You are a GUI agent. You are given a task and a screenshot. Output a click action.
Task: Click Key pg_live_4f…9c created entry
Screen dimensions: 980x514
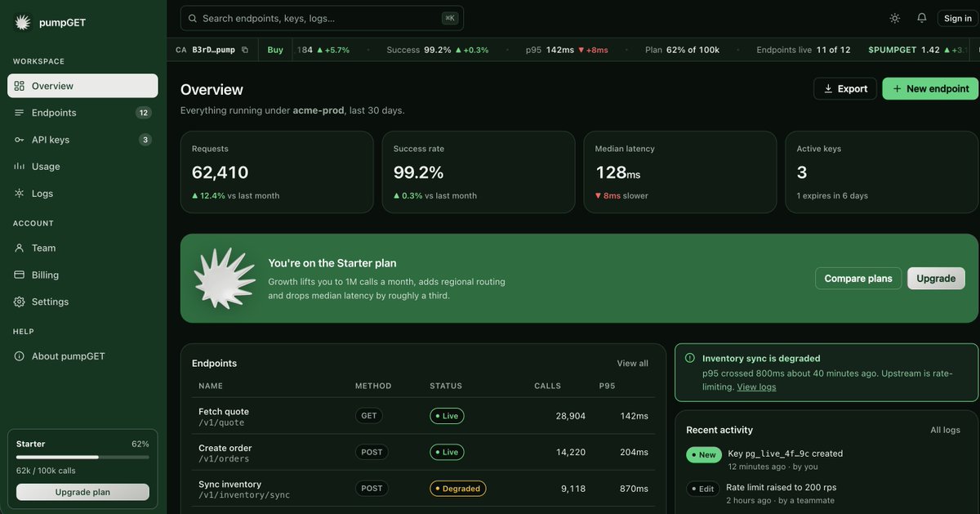[x=786, y=454]
